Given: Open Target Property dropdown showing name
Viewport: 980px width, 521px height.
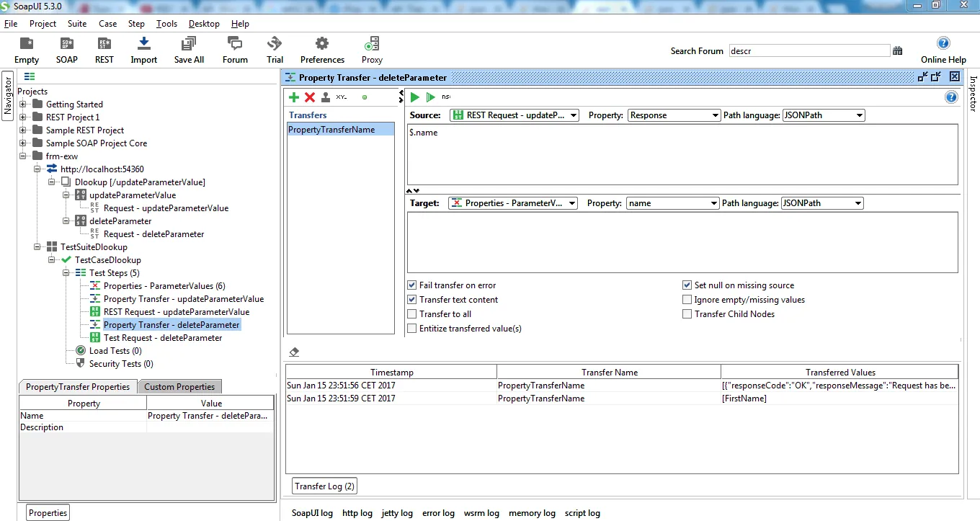Looking at the screenshot, I should pos(673,203).
